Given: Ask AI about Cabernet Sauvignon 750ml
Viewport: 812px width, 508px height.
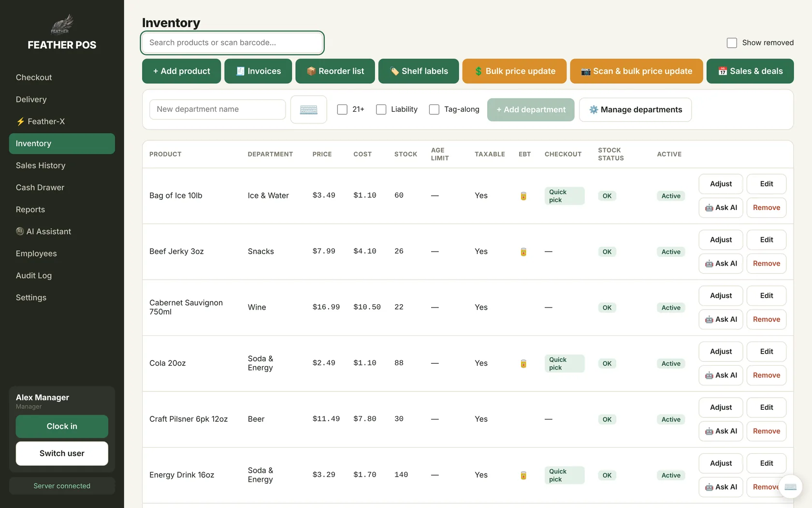Looking at the screenshot, I should coord(721,319).
